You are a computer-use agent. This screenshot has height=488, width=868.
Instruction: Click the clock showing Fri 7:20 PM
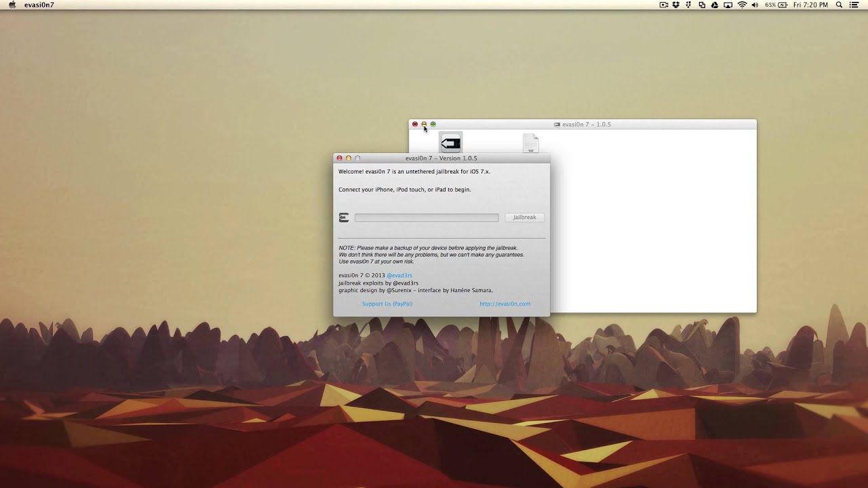810,5
